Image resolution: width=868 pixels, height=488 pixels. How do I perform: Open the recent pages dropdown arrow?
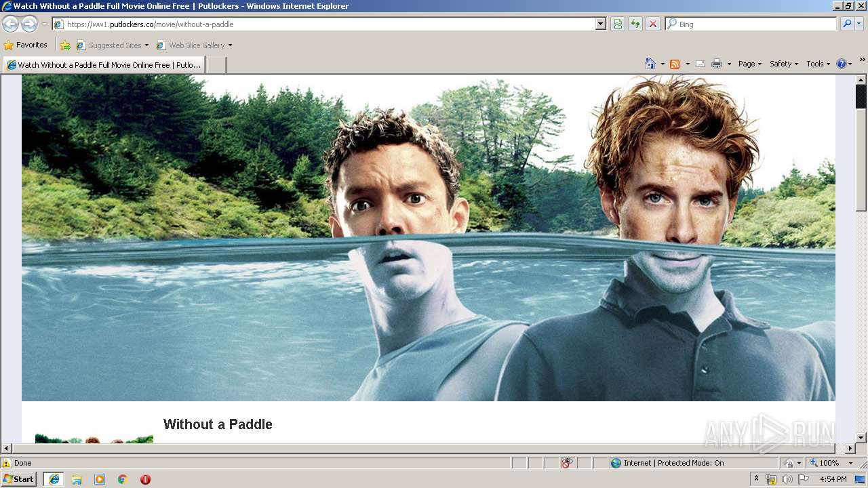[44, 24]
